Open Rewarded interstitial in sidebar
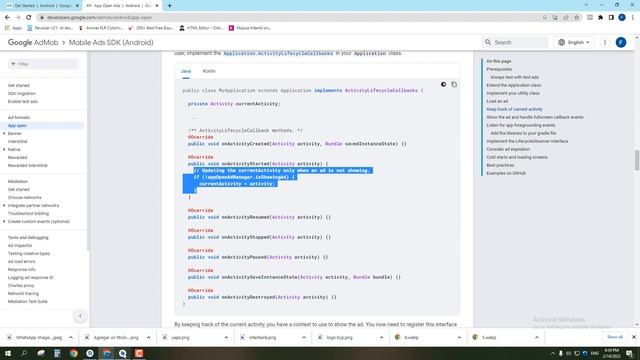 click(28, 165)
